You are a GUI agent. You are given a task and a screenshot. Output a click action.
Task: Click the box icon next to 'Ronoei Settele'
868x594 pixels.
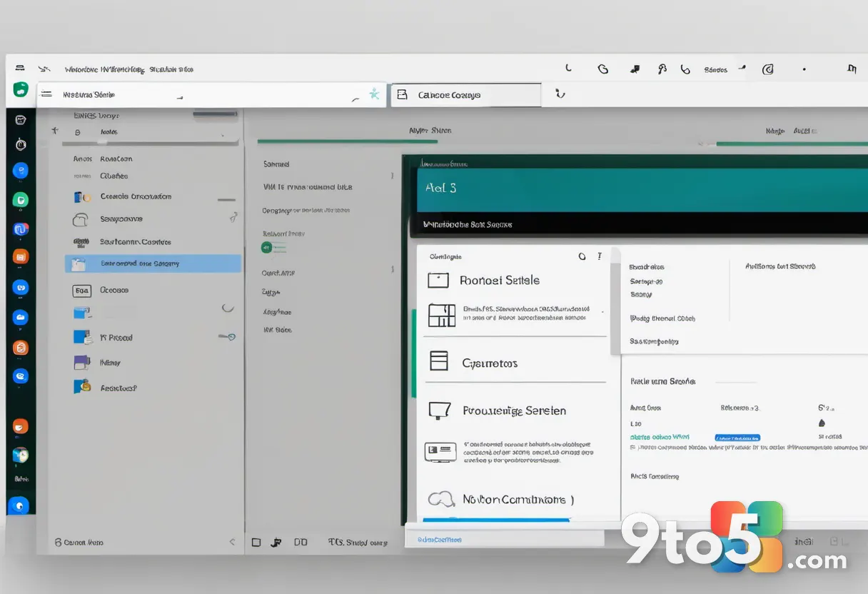438,281
